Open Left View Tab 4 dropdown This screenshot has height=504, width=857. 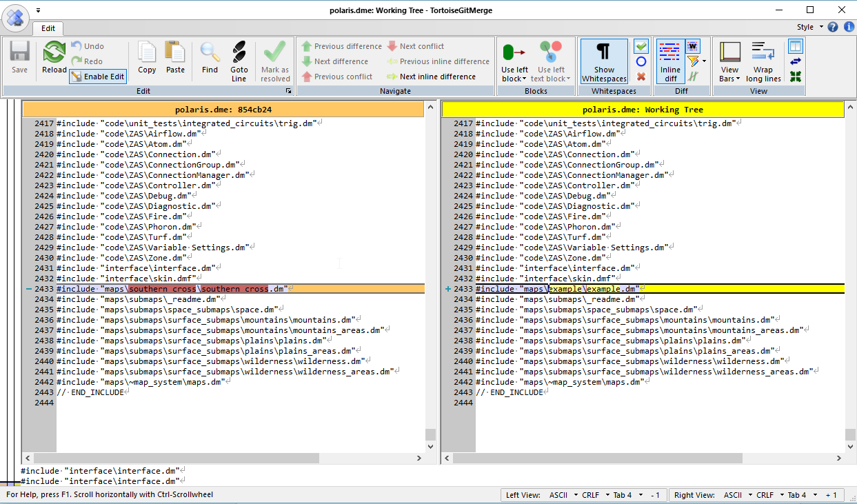tap(628, 495)
